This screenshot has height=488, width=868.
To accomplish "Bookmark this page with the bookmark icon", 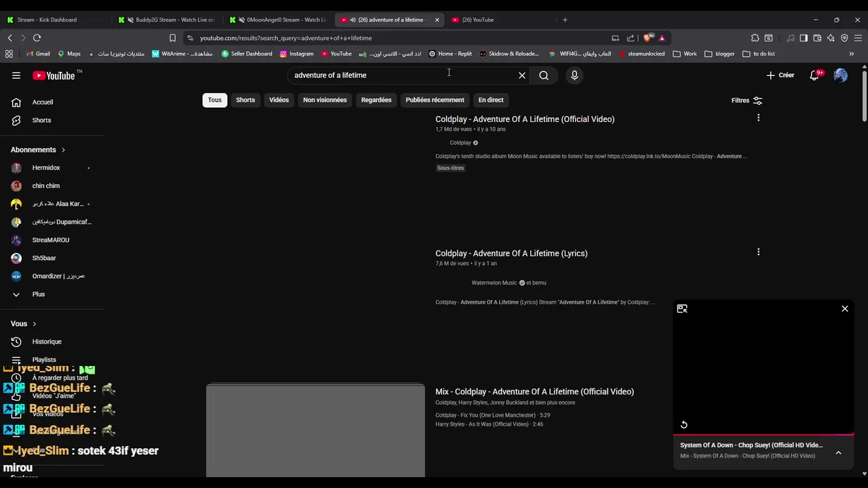I will click(172, 38).
